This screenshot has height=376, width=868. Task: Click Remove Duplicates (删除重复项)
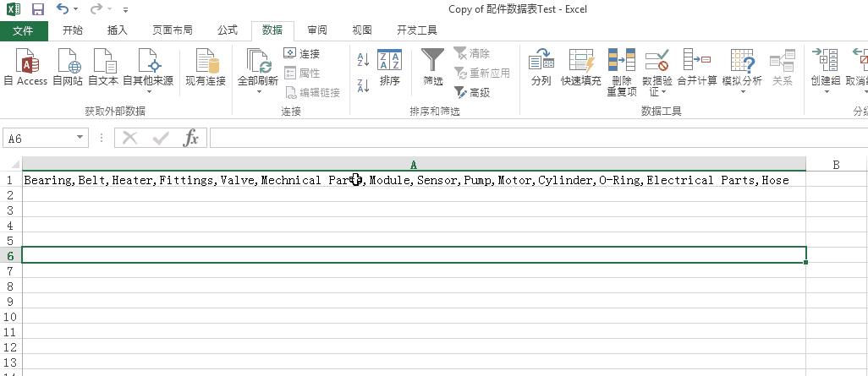click(x=622, y=71)
